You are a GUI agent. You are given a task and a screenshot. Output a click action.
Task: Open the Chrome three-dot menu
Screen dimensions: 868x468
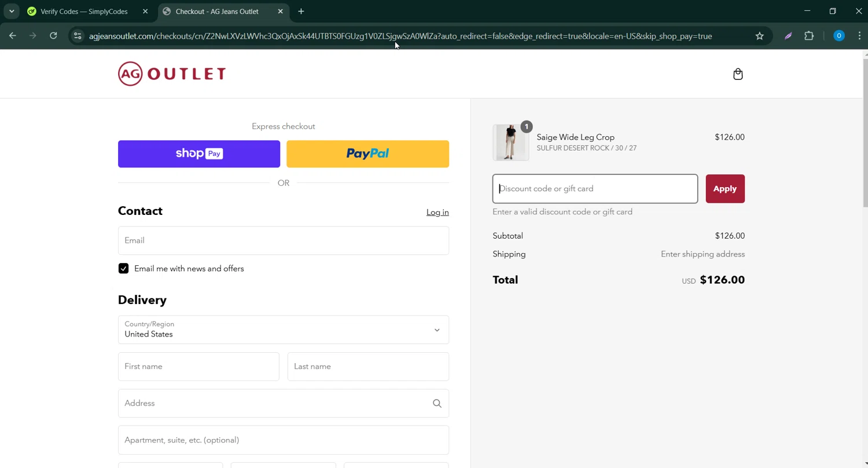pos(859,36)
